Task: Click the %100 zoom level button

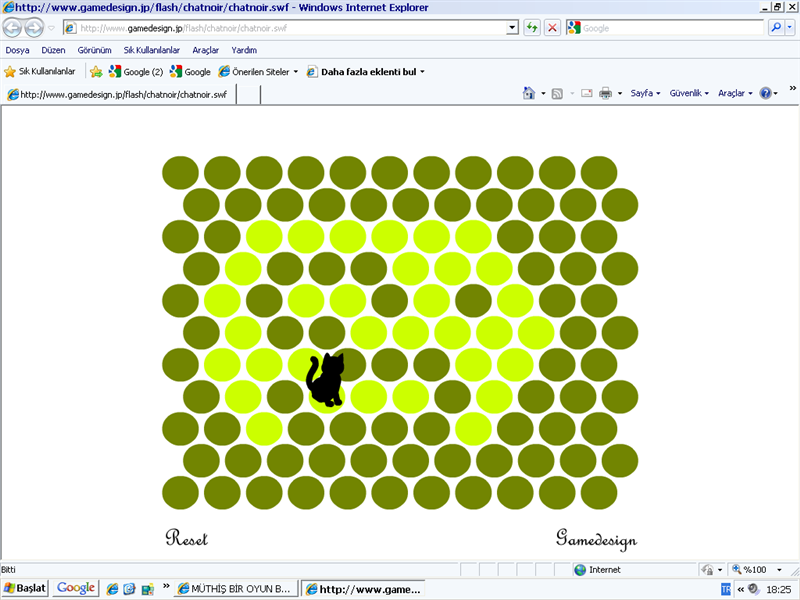Action: pyautogui.click(x=749, y=570)
